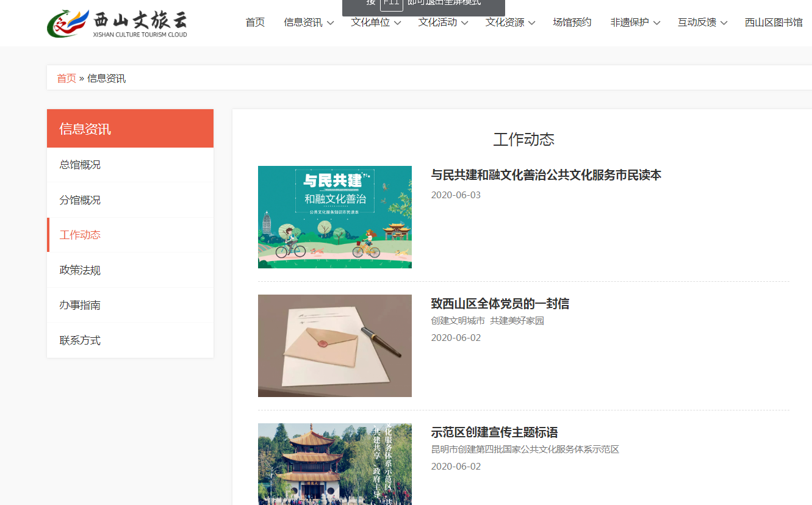Open the envelope and pen thumbnail
The width and height of the screenshot is (812, 505).
point(335,346)
